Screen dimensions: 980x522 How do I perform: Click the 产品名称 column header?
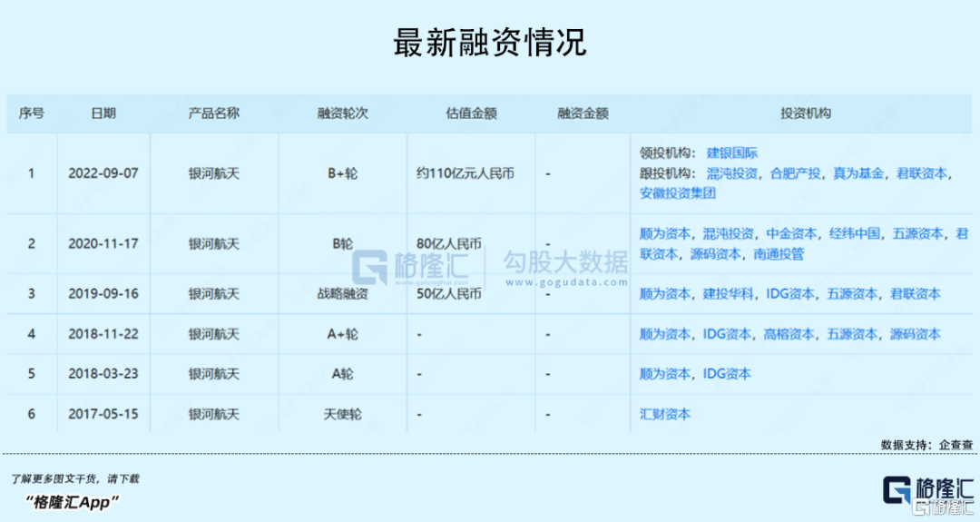click(214, 113)
